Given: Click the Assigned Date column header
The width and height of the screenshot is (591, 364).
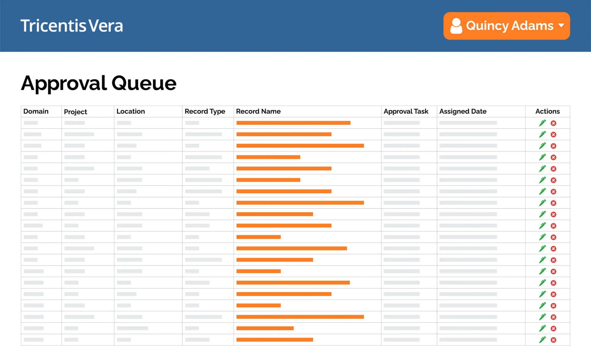Looking at the screenshot, I should 463,111.
